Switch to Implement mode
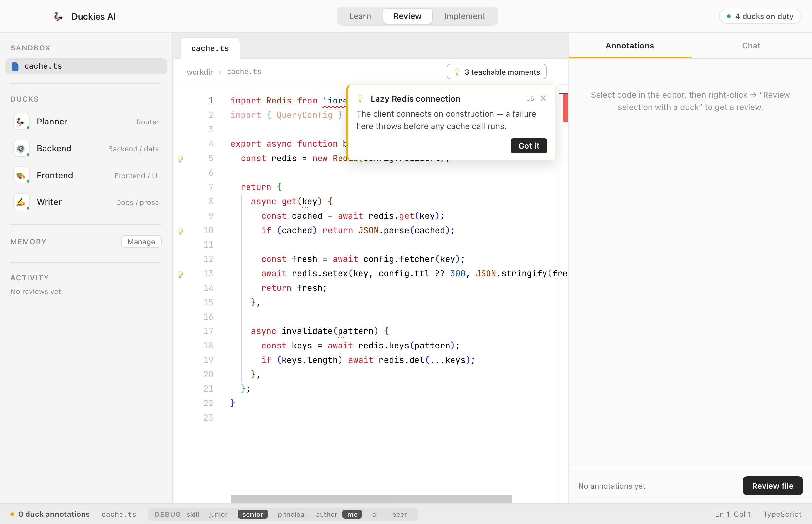Image resolution: width=812 pixels, height=524 pixels. (x=464, y=16)
